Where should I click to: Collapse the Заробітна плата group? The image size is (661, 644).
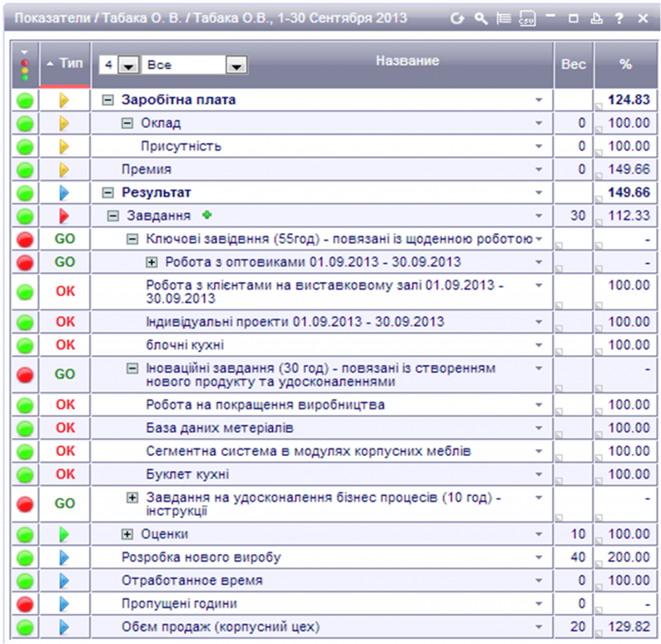108,100
